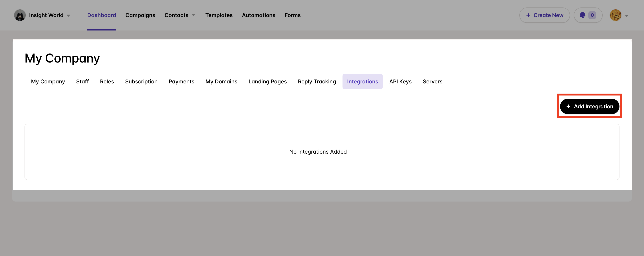Switch to the Servers tab
The image size is (644, 256).
(x=433, y=81)
